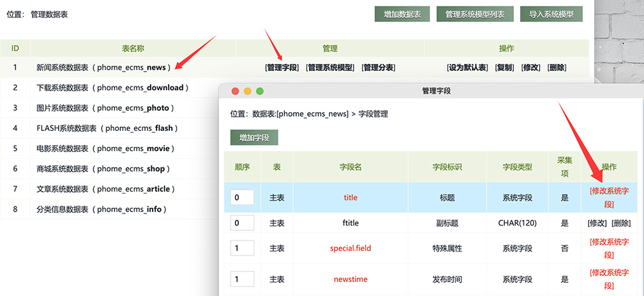Viewport: 644px width, 296px height.
Task: Click the order input for title field
Action: [242, 197]
